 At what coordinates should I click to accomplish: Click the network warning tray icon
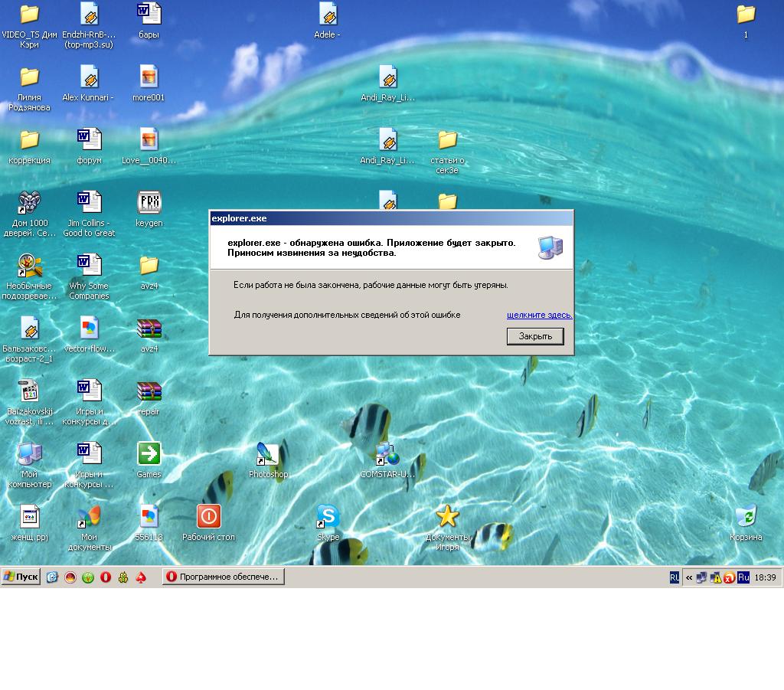point(715,577)
